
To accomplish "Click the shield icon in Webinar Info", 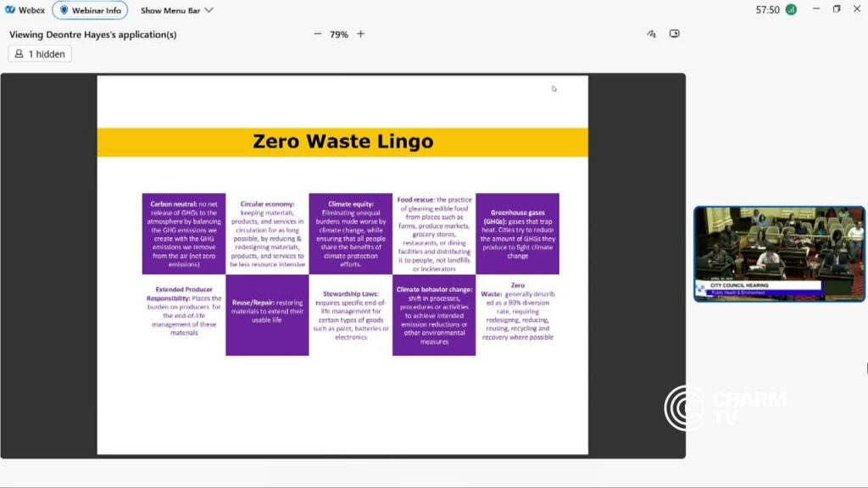I will 64,10.
